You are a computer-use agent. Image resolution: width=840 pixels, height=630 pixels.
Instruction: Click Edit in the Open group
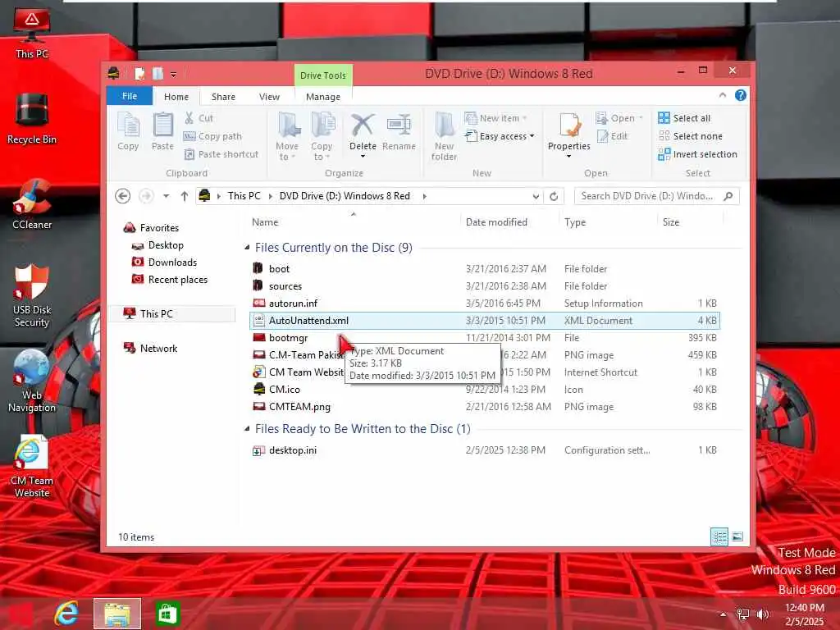coord(612,137)
